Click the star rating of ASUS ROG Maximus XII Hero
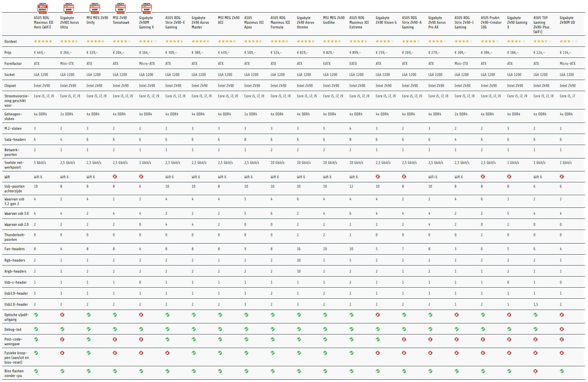 [x=43, y=41]
